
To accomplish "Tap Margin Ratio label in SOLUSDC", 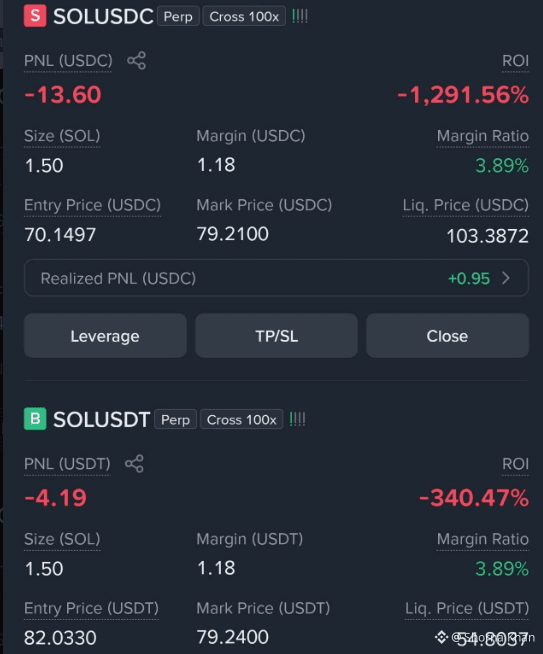I will pyautogui.click(x=483, y=136).
